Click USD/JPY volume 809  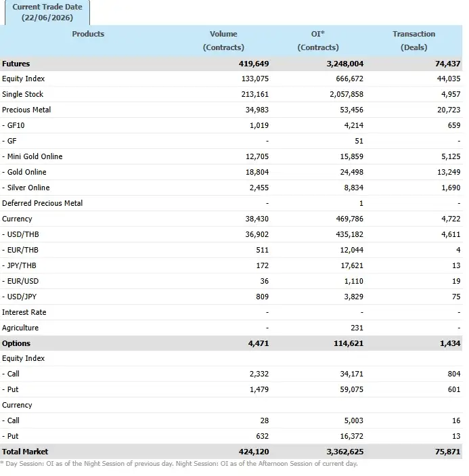(x=262, y=297)
